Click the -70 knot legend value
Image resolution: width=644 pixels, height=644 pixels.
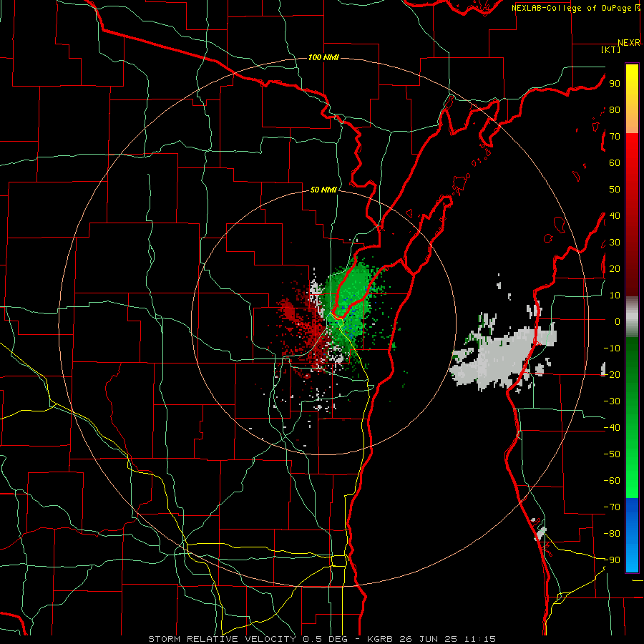tap(612, 507)
